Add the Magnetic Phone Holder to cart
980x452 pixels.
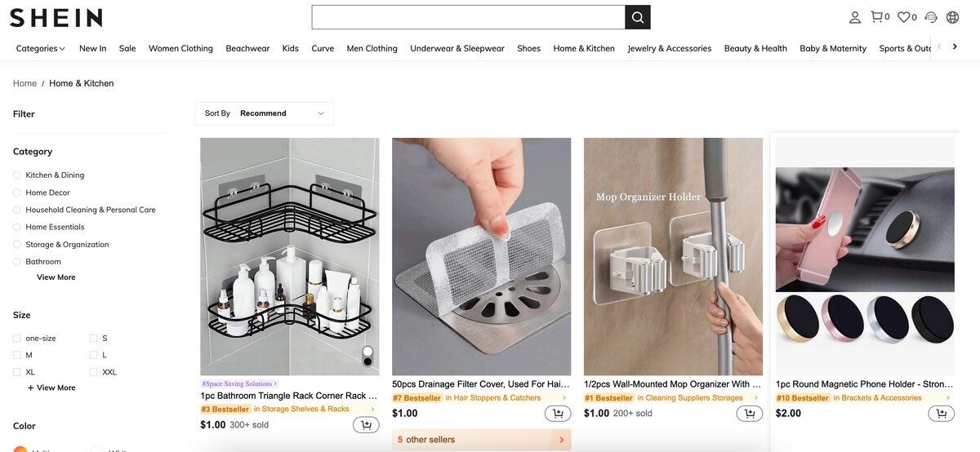pos(941,414)
